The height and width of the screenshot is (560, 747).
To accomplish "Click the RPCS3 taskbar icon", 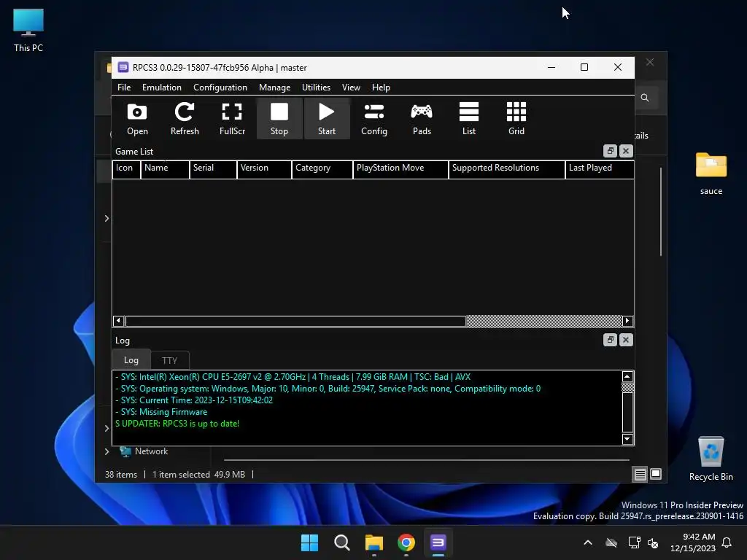I will point(438,542).
